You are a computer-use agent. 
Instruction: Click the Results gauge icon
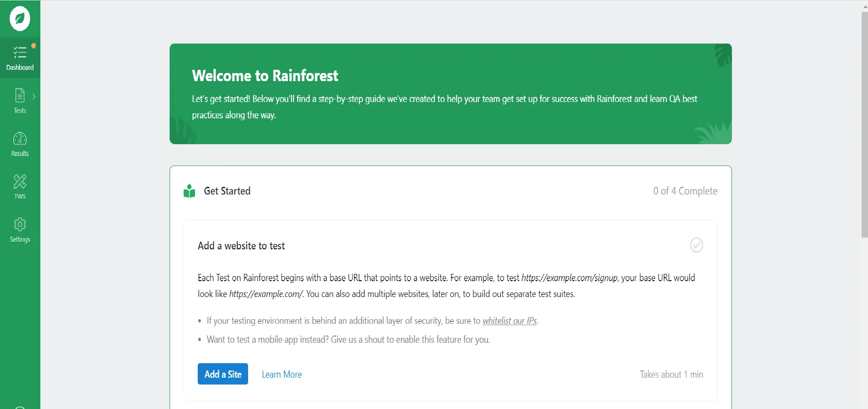pos(20,139)
